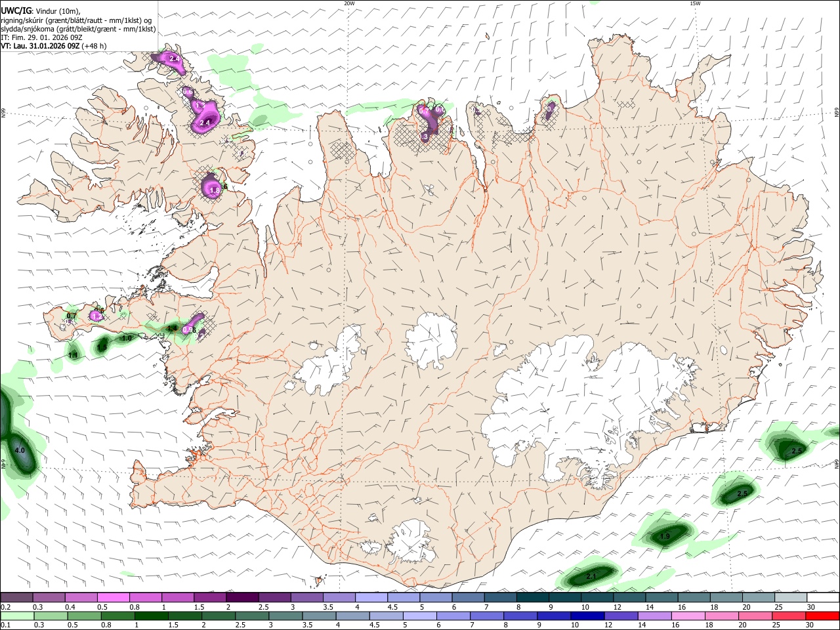
Task: Click the '1.8' snow value in the Westfjords
Action: (x=214, y=190)
